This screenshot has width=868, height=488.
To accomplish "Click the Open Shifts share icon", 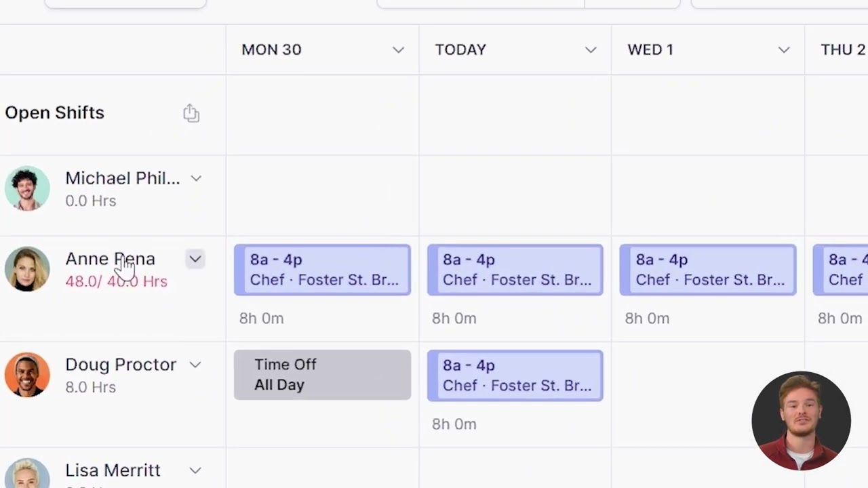I will tap(191, 113).
